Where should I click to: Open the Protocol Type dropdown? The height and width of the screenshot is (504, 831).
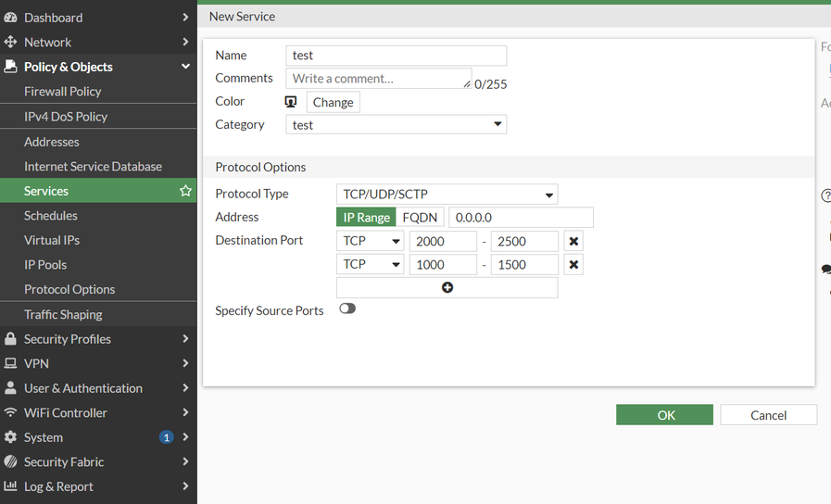(447, 195)
